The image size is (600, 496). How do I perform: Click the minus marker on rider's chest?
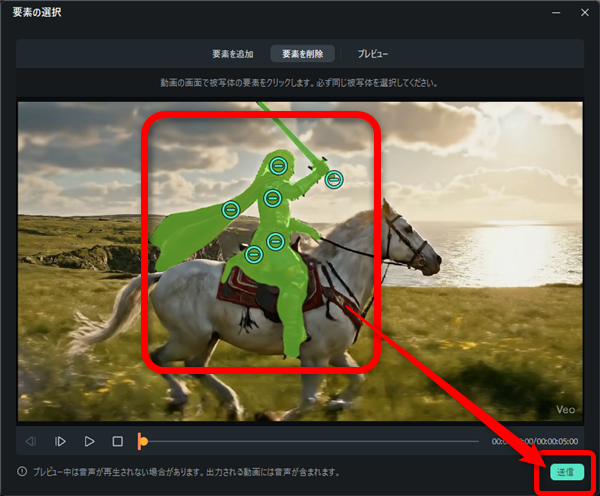pos(272,198)
